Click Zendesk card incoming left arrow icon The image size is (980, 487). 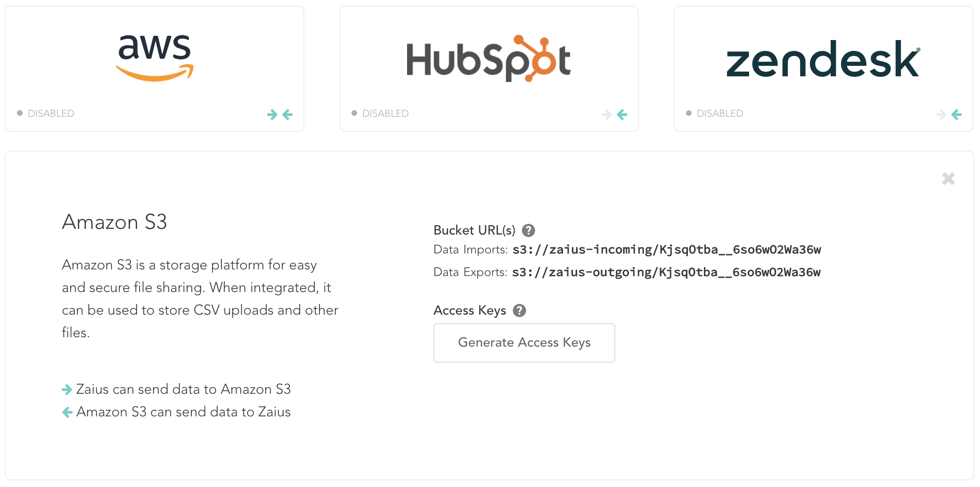click(956, 114)
